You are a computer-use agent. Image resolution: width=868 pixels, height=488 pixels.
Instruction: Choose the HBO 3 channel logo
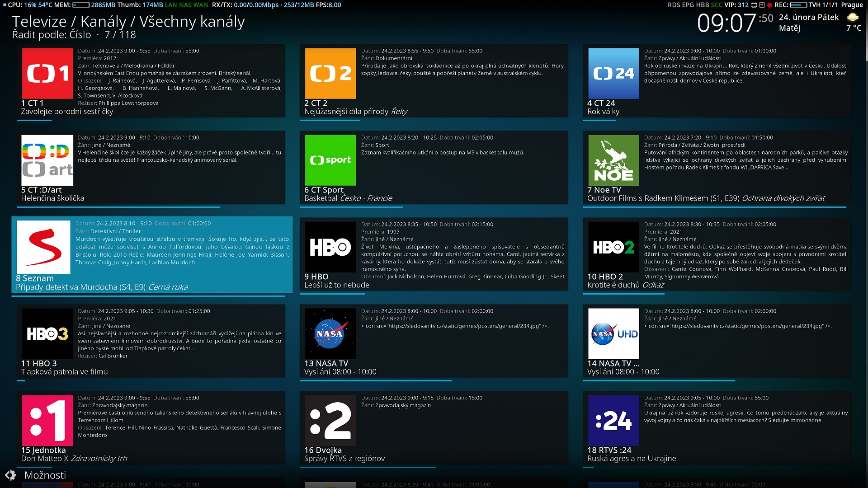coord(47,334)
